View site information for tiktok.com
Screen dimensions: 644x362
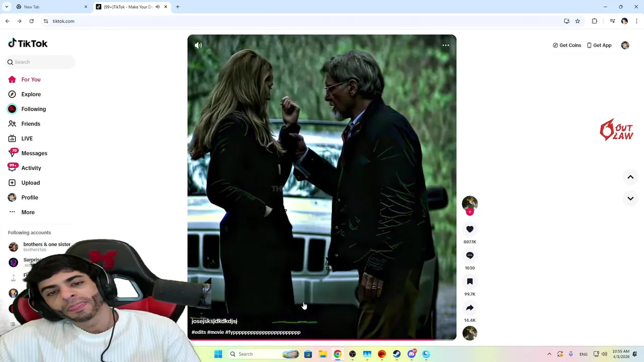coord(46,21)
